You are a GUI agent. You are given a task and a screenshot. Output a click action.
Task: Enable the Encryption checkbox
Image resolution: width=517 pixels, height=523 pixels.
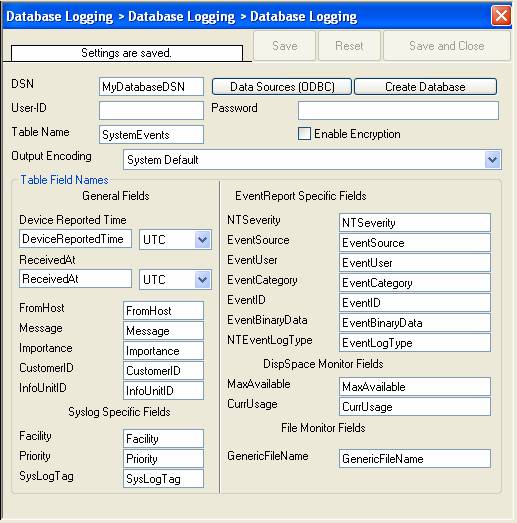(x=304, y=134)
